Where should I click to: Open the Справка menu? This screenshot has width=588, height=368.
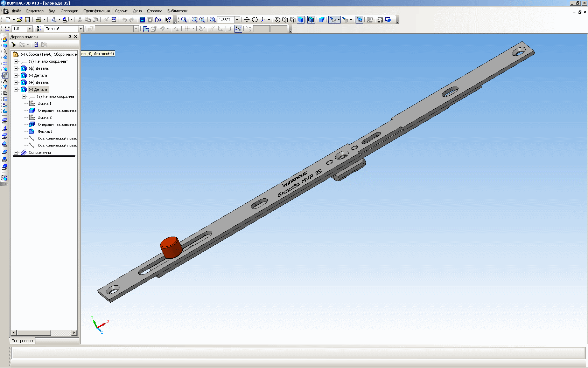point(154,11)
